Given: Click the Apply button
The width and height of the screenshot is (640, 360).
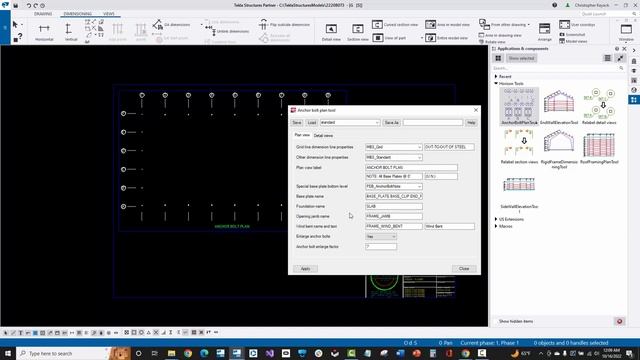Looking at the screenshot, I should (305, 269).
